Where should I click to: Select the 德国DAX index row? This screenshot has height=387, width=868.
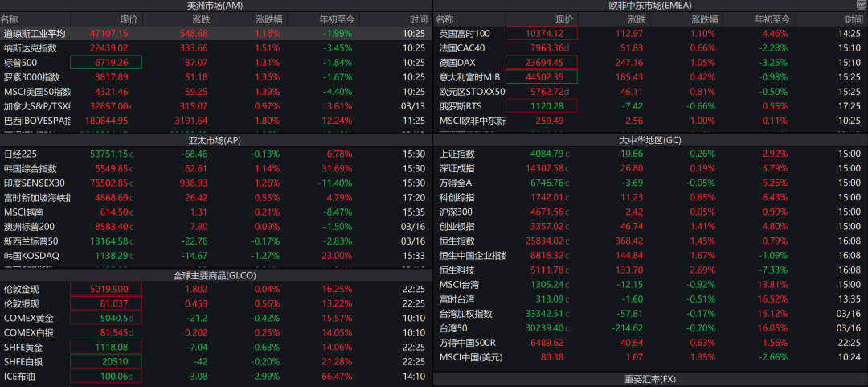[458, 63]
